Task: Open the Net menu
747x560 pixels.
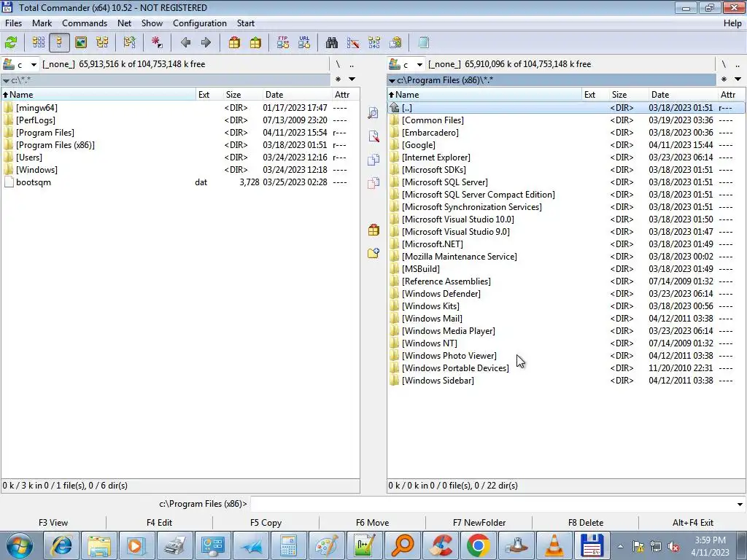Action: (124, 23)
